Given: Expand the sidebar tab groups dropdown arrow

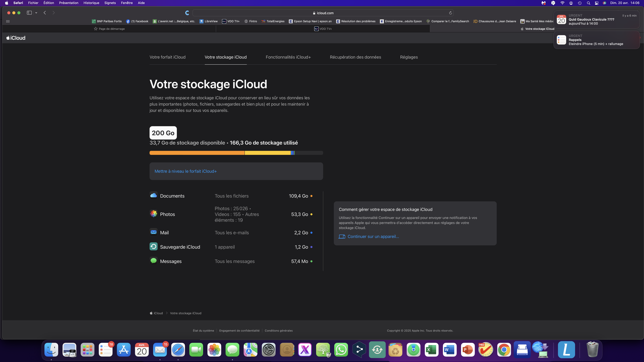Looking at the screenshot, I should (36, 13).
